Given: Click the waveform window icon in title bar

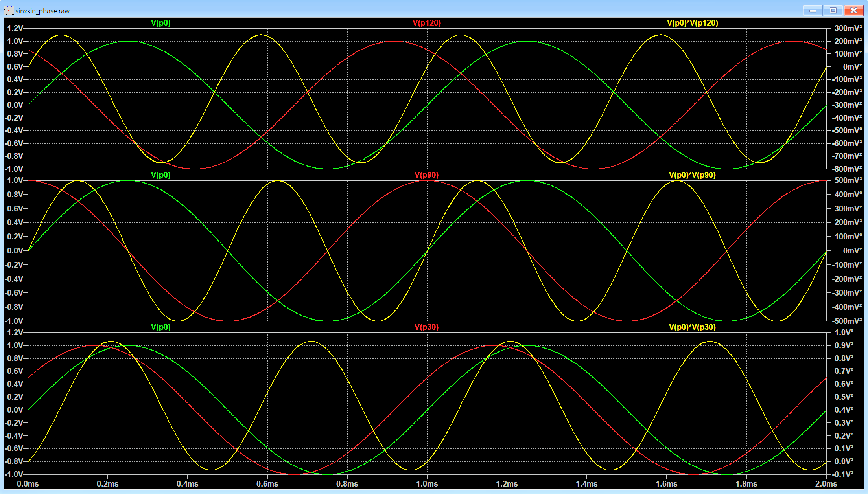Looking at the screenshot, I should (9, 11).
